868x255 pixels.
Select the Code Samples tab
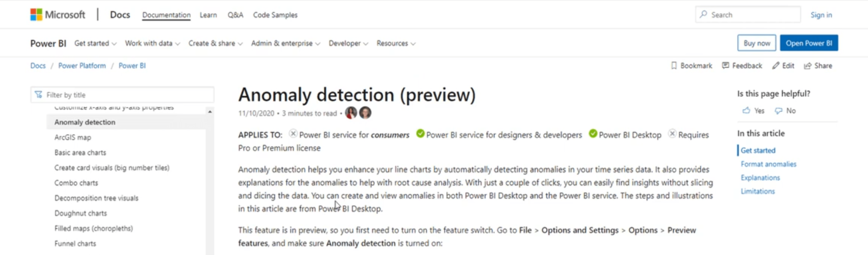tap(275, 15)
